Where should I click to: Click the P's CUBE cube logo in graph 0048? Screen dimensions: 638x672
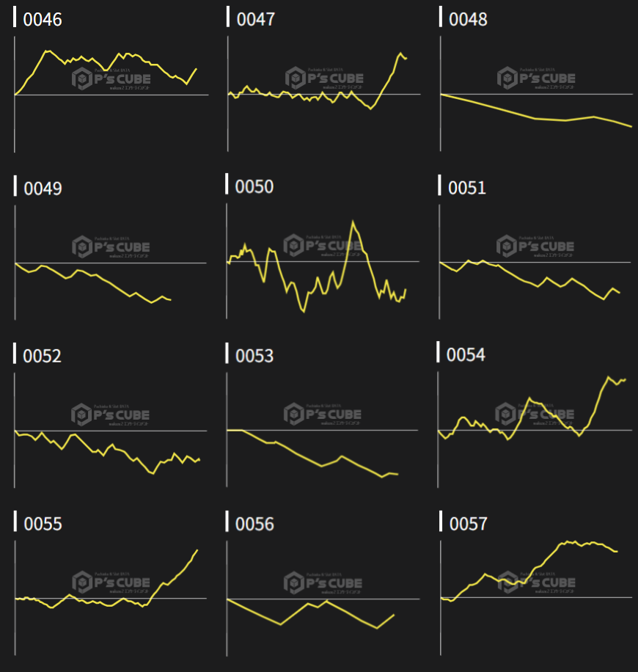pos(507,78)
